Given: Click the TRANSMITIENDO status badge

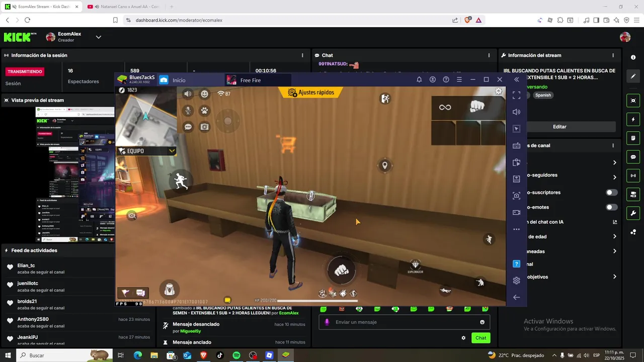Looking at the screenshot, I should click(25, 71).
